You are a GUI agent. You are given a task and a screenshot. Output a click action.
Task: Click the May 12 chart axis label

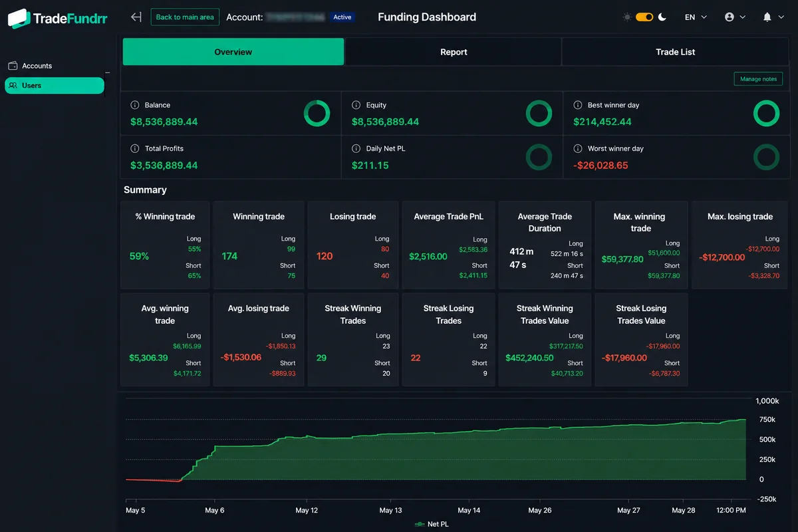(x=307, y=511)
